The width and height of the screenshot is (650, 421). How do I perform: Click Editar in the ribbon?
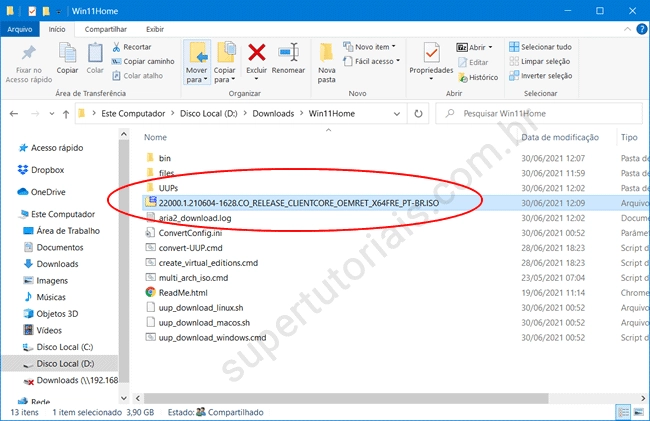click(473, 63)
